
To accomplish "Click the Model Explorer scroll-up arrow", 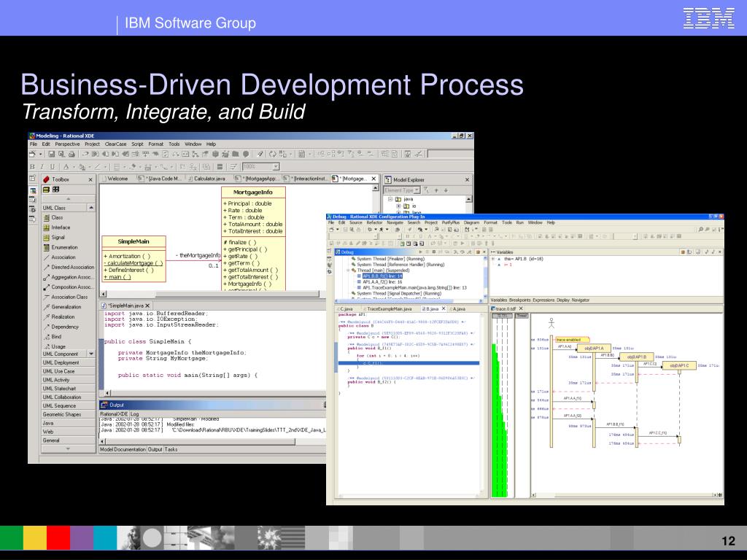I will pyautogui.click(x=469, y=199).
